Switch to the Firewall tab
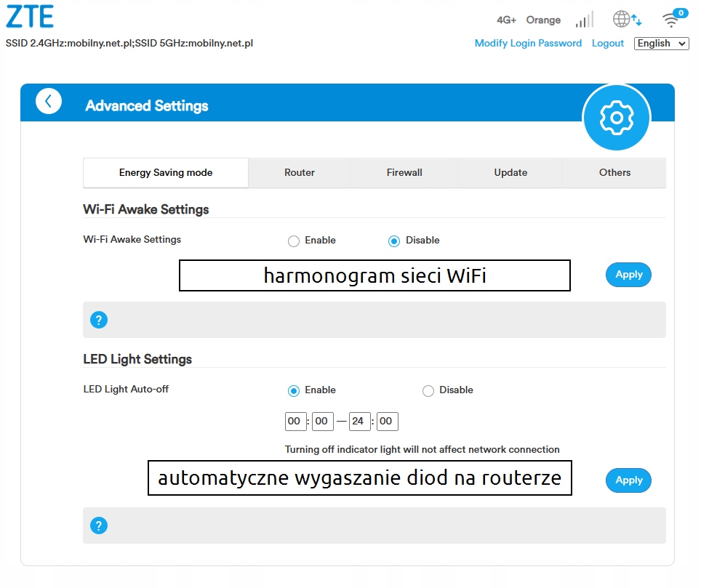This screenshot has height=588, width=701. coord(404,173)
